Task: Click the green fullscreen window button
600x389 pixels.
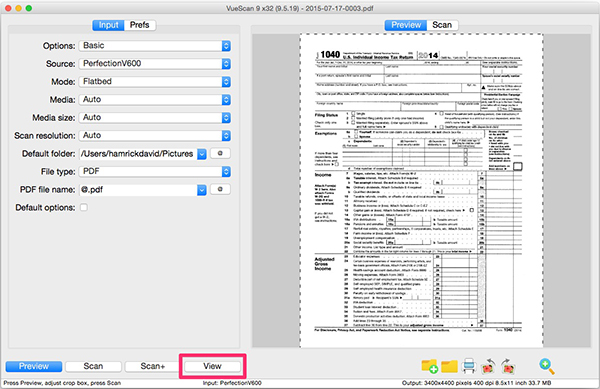Action: [29, 8]
